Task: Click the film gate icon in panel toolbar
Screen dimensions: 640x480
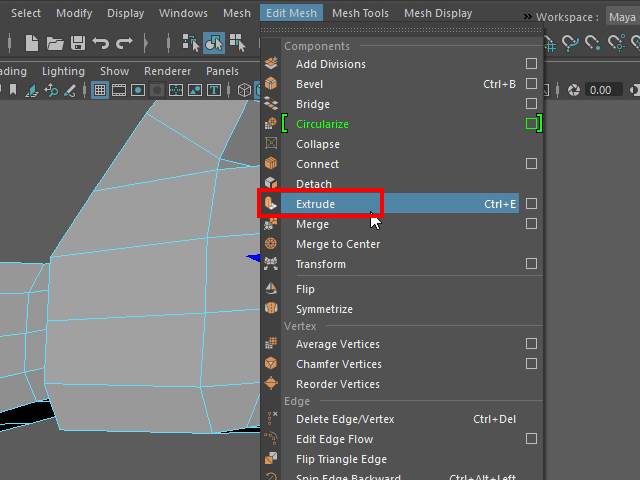Action: [119, 90]
